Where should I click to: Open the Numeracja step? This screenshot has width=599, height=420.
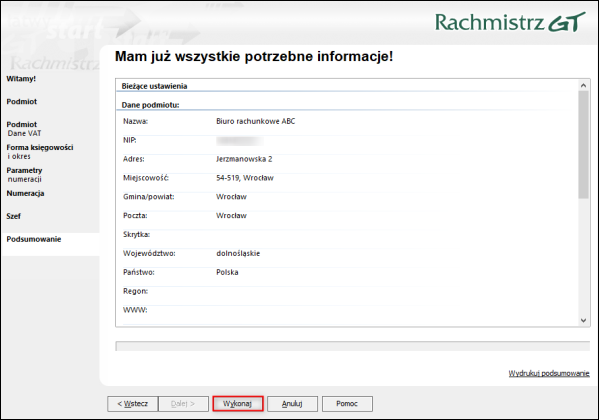point(25,193)
